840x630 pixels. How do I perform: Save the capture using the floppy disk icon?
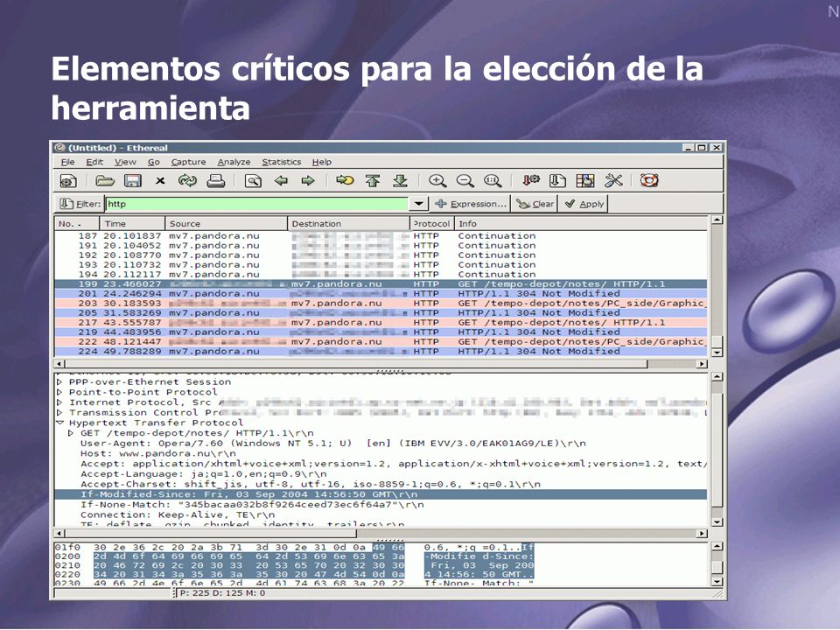pos(132,181)
